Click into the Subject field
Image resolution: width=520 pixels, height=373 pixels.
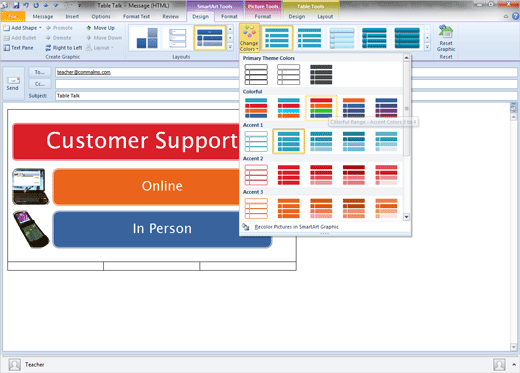147,96
